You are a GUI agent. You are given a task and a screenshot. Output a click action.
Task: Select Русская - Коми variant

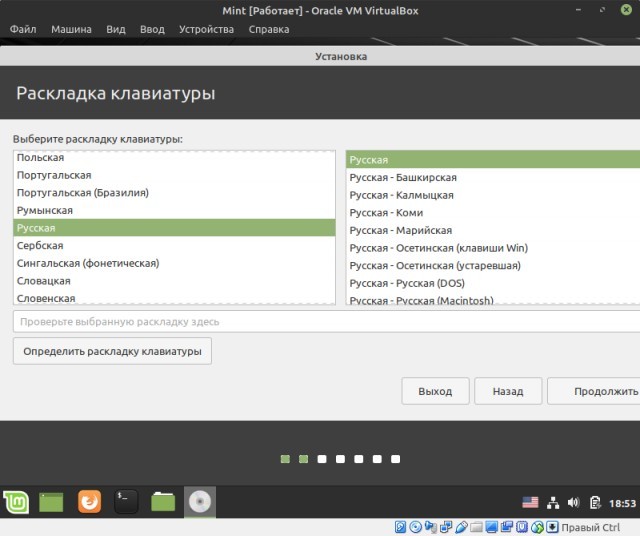point(493,212)
